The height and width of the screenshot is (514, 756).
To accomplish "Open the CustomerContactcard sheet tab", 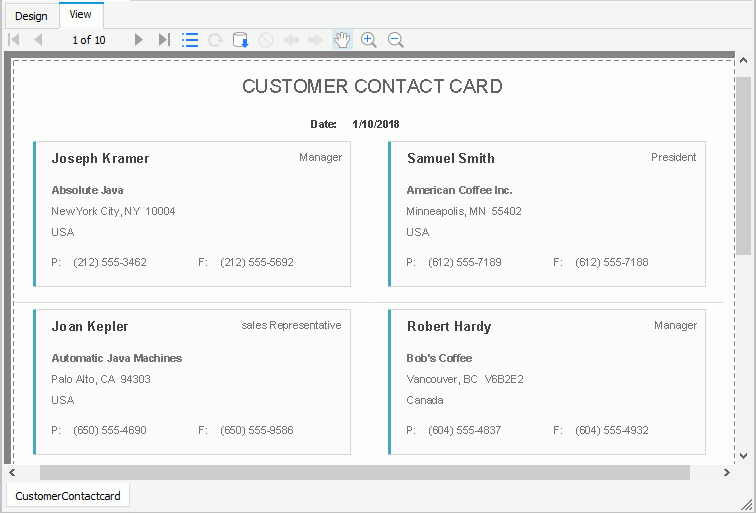I will pos(68,496).
